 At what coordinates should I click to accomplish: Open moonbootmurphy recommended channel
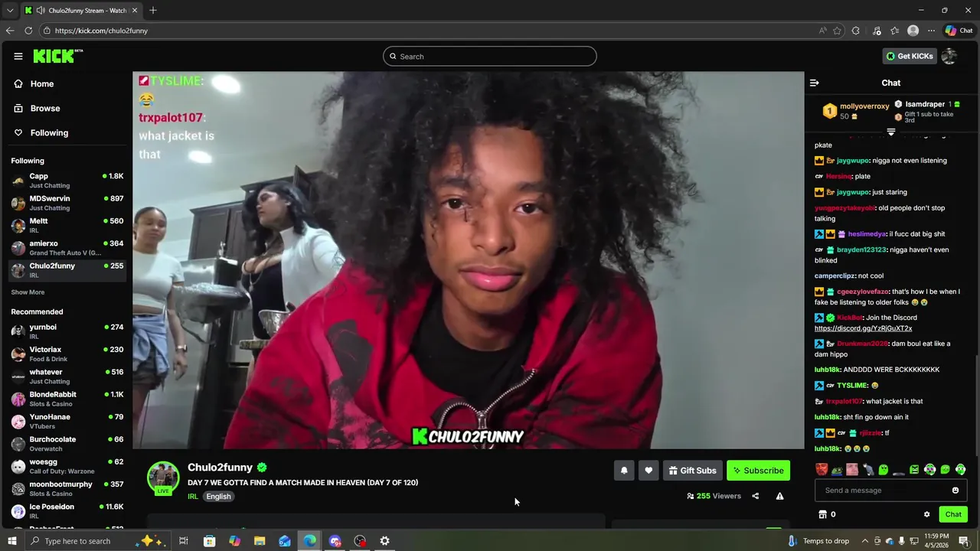pos(67,488)
